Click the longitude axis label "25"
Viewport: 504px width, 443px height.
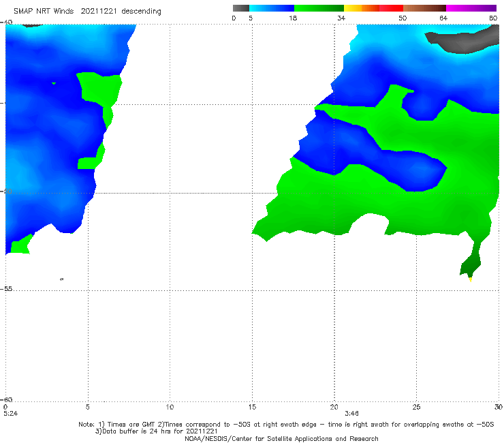[416, 407]
